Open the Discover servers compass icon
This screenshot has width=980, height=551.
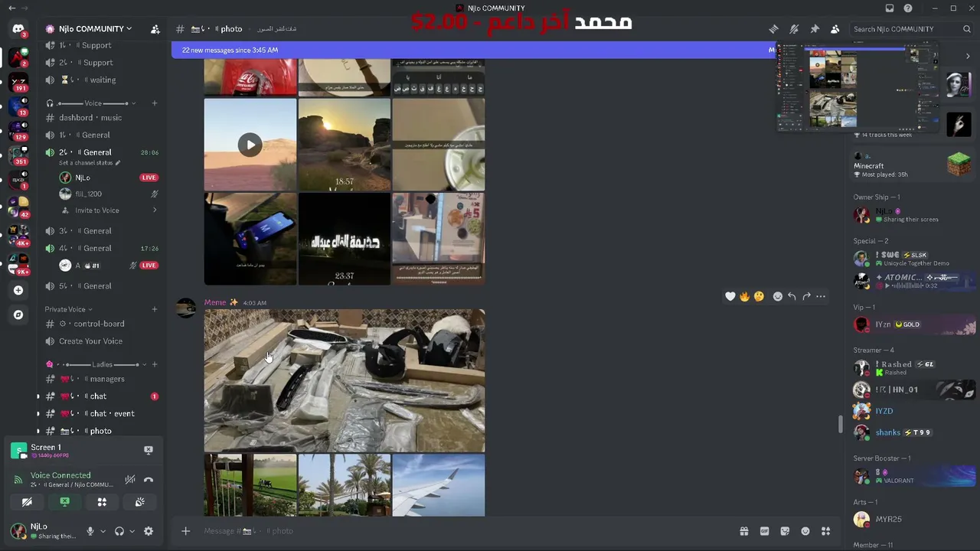point(18,315)
